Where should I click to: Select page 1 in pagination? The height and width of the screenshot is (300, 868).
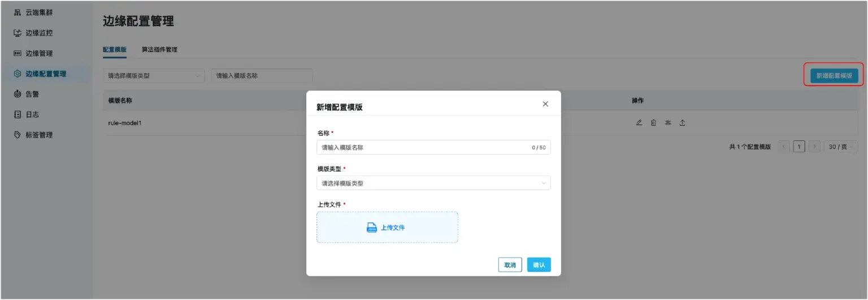(799, 147)
